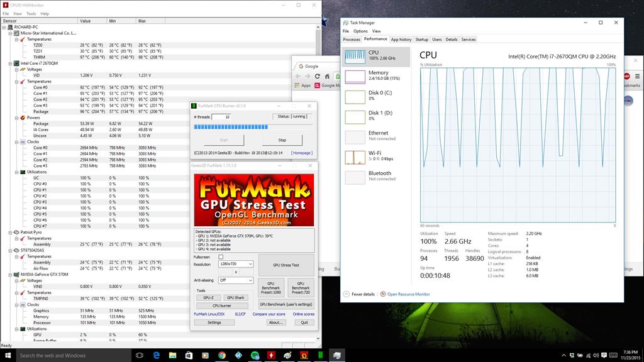Image resolution: width=644 pixels, height=362 pixels.
Task: Click the Chrome home icon
Action: (x=327, y=76)
